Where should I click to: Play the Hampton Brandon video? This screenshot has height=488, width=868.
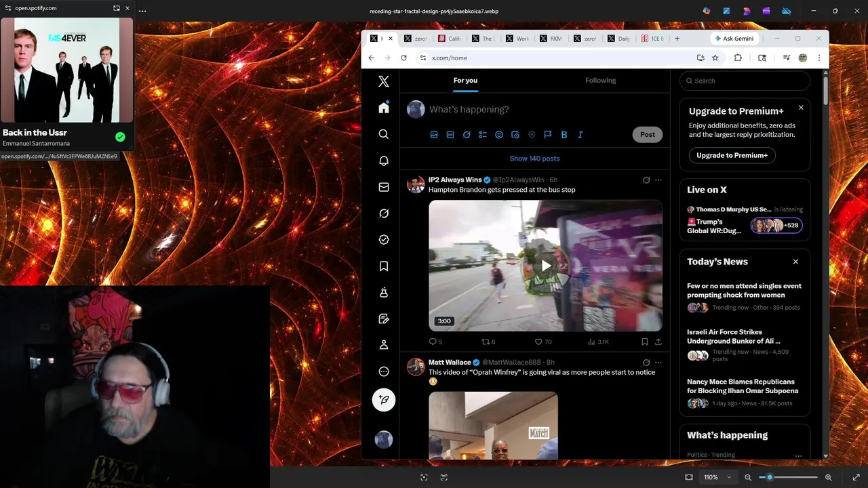pyautogui.click(x=546, y=266)
